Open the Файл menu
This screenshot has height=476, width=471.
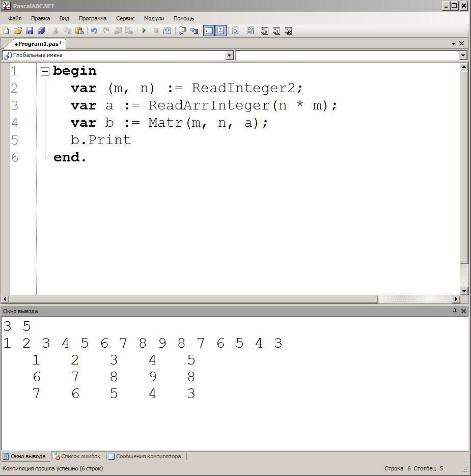15,18
